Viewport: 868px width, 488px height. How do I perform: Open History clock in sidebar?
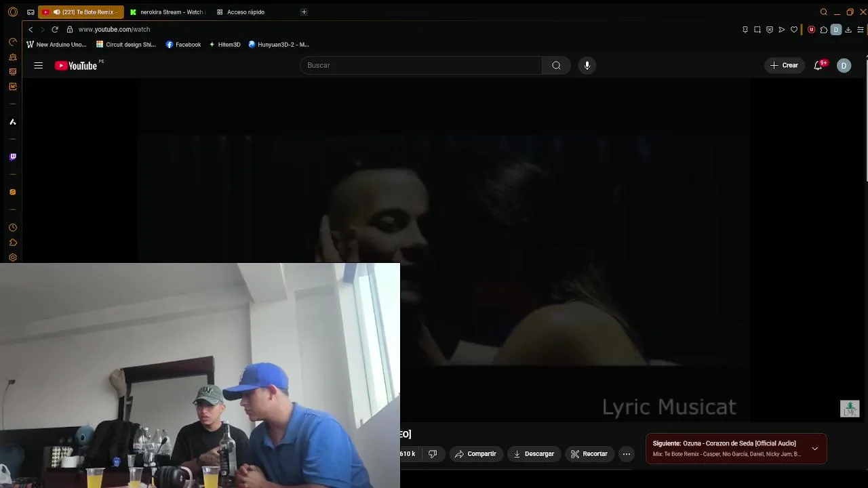point(12,228)
